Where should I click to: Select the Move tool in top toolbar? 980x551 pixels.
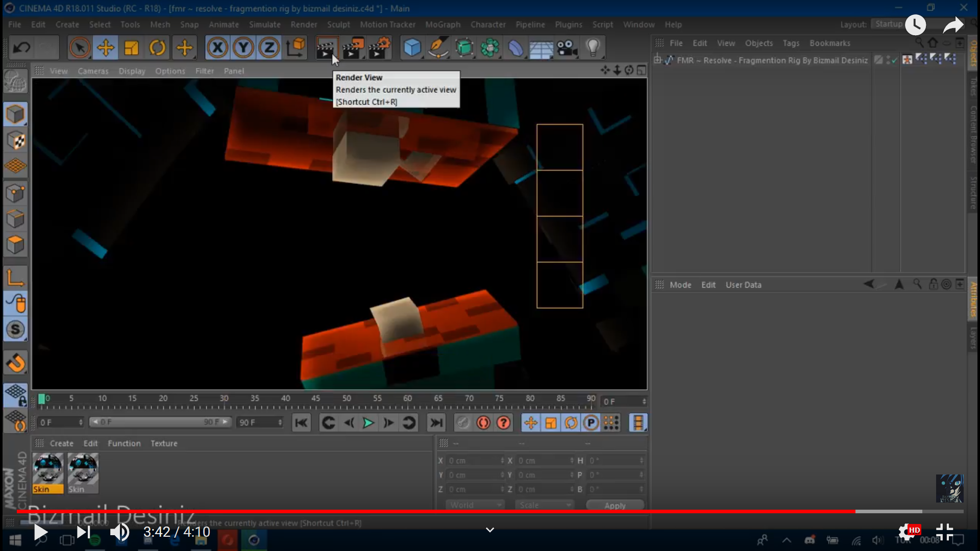106,48
